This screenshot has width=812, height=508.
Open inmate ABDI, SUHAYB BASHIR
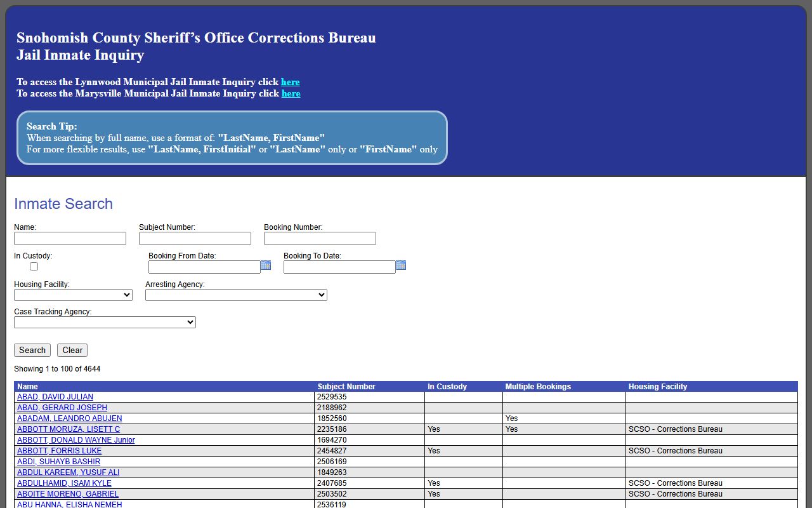tap(58, 462)
